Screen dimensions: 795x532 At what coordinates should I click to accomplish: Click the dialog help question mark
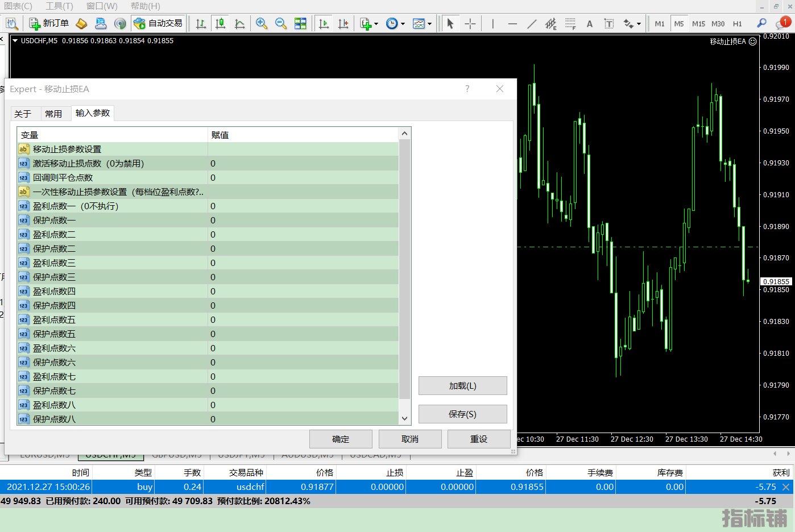click(x=467, y=89)
